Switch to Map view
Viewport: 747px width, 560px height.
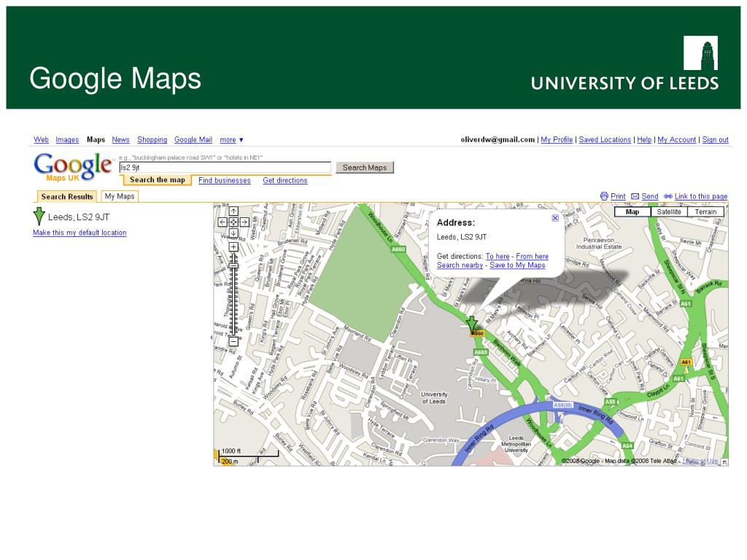pos(632,212)
